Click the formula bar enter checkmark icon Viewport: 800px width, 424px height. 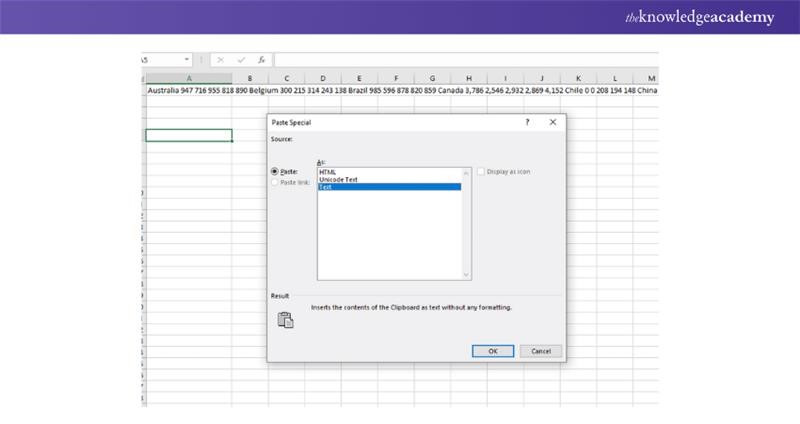pos(241,60)
